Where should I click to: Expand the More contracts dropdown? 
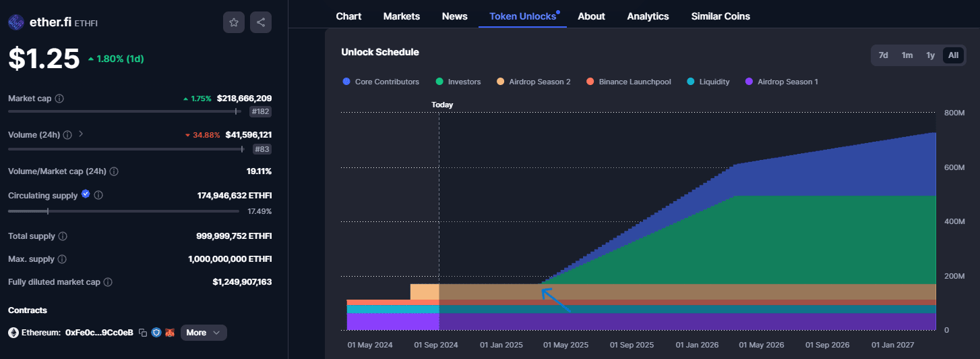(x=204, y=333)
